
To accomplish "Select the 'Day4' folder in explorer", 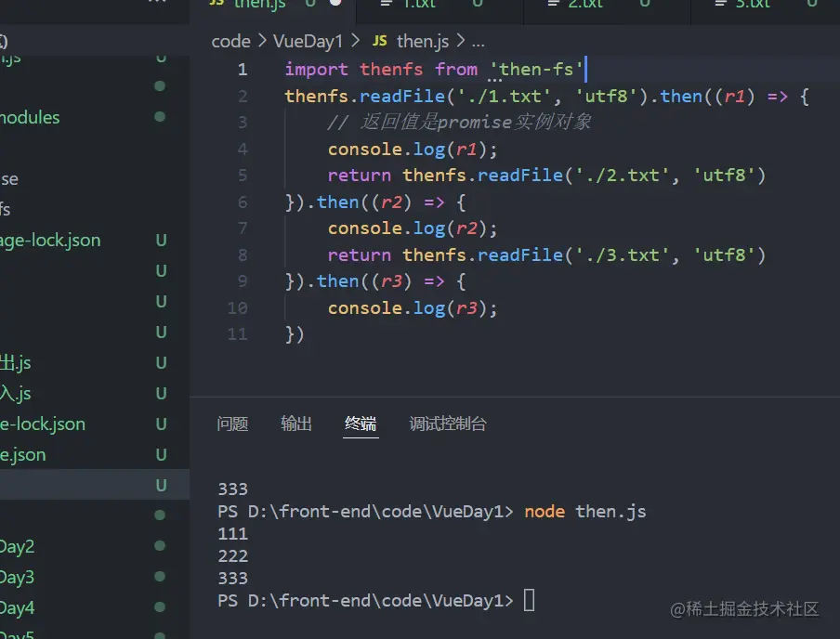I will 17,608.
